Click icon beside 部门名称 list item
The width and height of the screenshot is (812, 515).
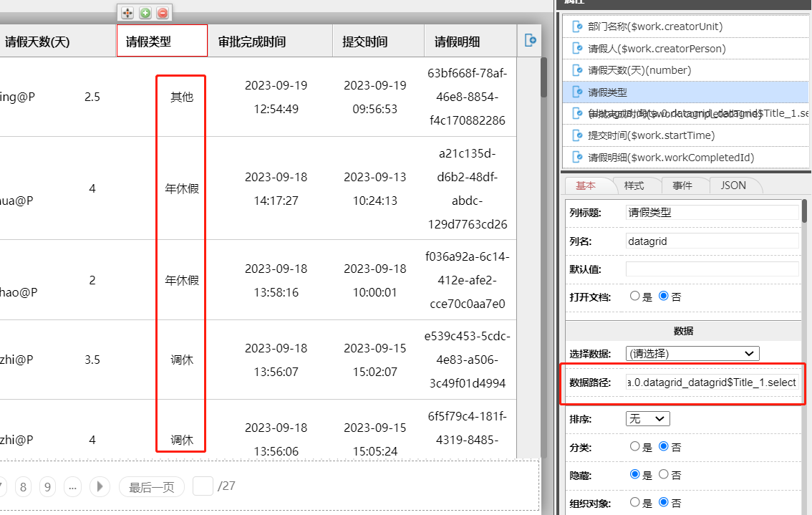577,27
